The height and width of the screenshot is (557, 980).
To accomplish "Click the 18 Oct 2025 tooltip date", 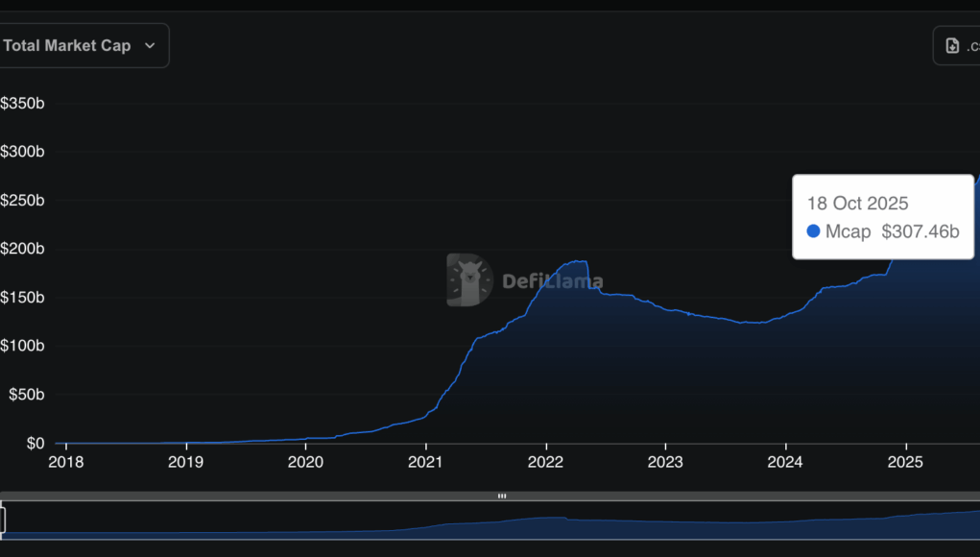I will coord(857,204).
